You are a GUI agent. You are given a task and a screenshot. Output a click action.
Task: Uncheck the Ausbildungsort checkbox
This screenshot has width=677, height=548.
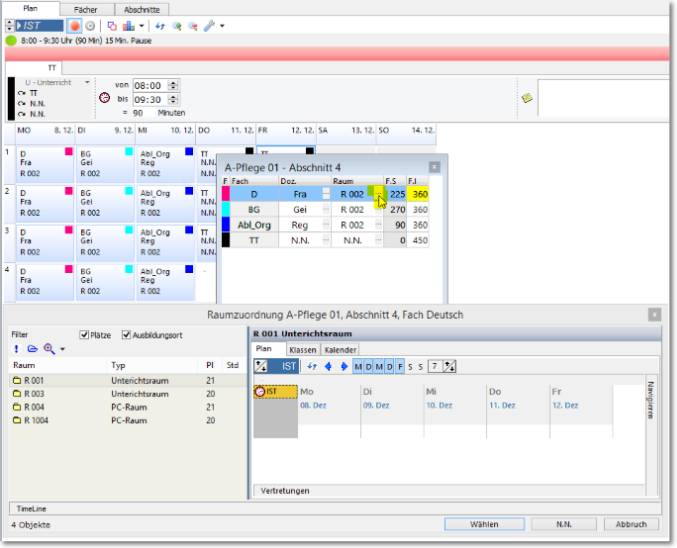click(x=127, y=335)
